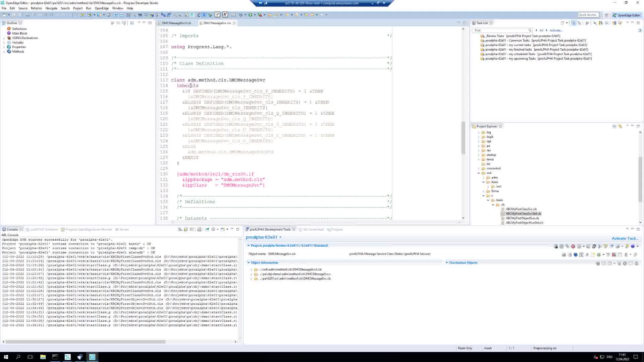Click the Open Perspective icon
Viewport: 644px width, 362px height.
click(606, 15)
